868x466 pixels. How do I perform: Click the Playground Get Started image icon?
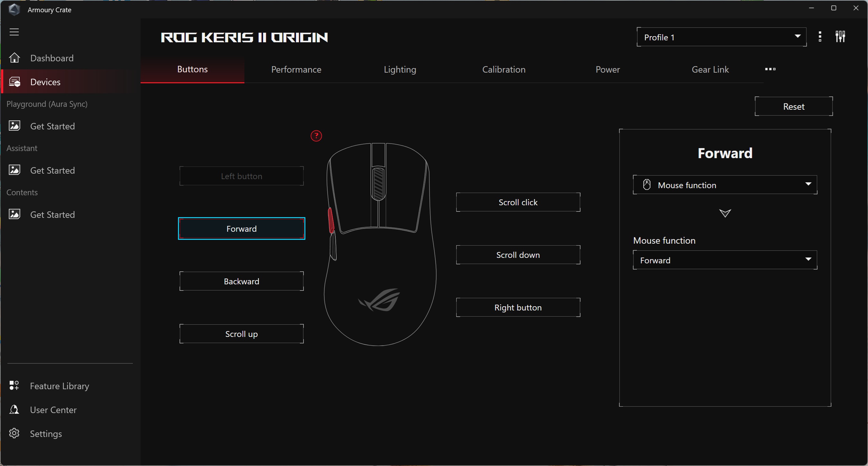click(14, 126)
